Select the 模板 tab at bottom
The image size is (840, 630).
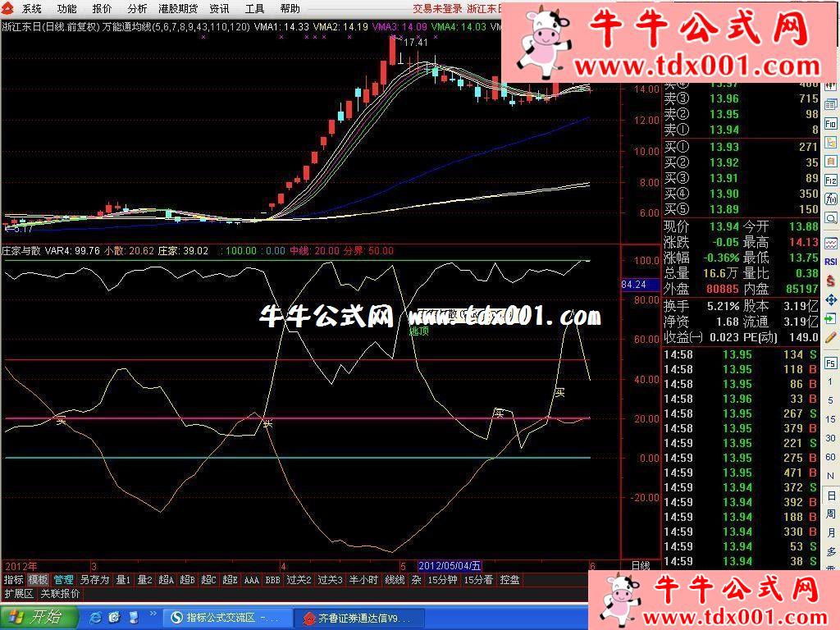point(38,580)
